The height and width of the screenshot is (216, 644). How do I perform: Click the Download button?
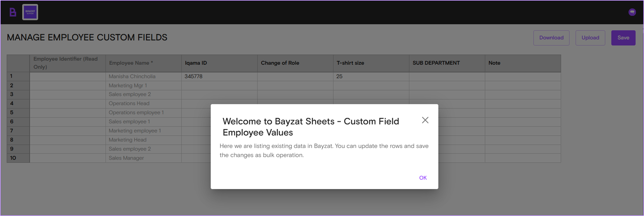pos(551,38)
